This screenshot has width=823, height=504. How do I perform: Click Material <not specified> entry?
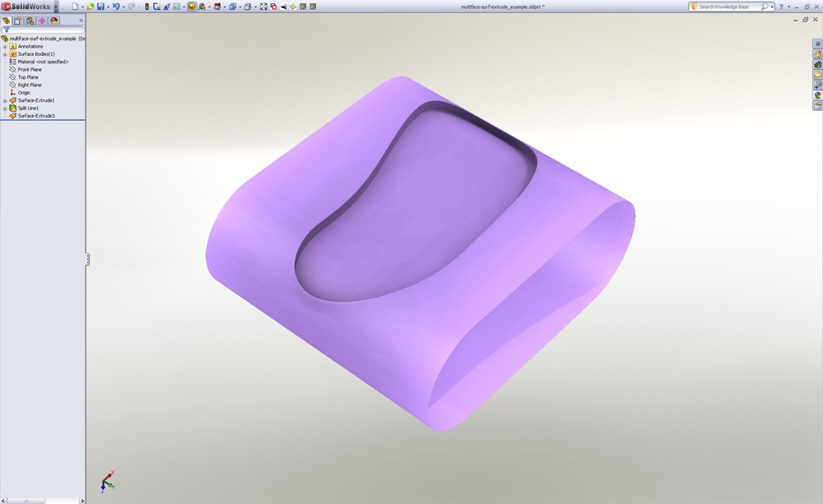click(43, 62)
